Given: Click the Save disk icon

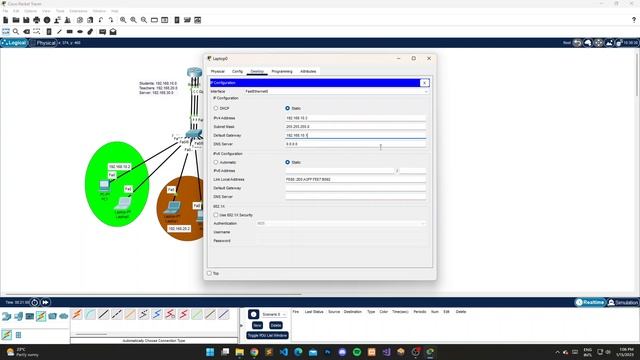Looking at the screenshot, I should pos(26,20).
